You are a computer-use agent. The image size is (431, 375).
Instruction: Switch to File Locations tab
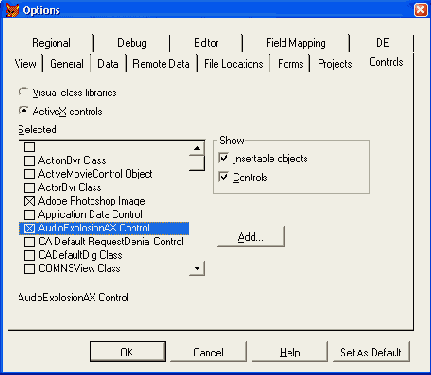click(x=234, y=64)
